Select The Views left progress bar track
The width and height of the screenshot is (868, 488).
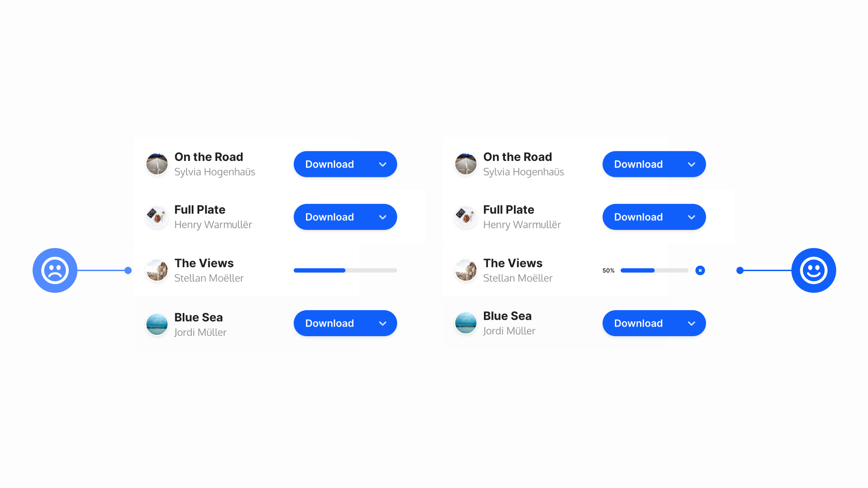pyautogui.click(x=345, y=270)
